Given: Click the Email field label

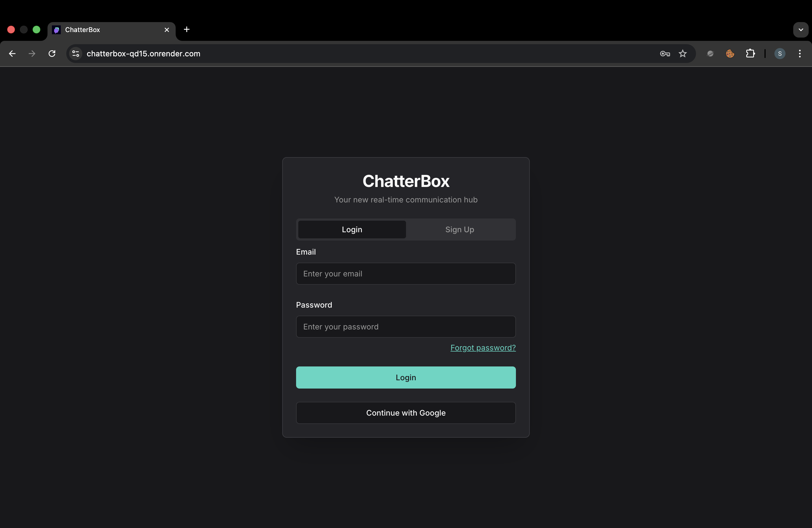Looking at the screenshot, I should [x=306, y=252].
